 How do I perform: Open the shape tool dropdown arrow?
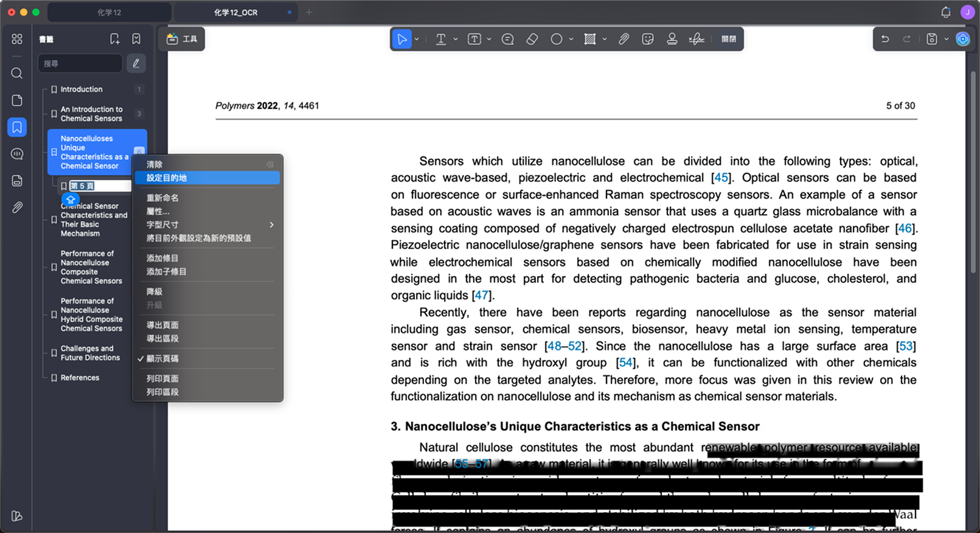tap(571, 39)
